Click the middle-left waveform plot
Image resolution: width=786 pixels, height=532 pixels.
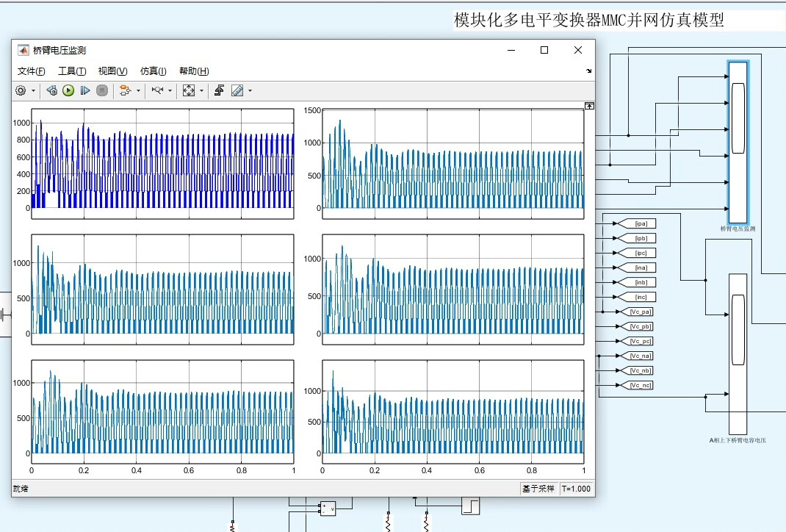coord(162,290)
